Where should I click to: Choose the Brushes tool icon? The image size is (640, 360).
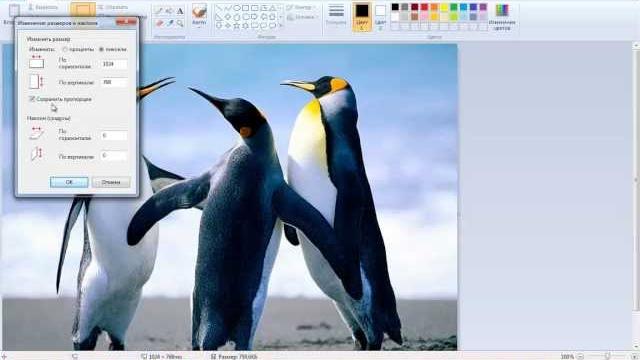200,11
